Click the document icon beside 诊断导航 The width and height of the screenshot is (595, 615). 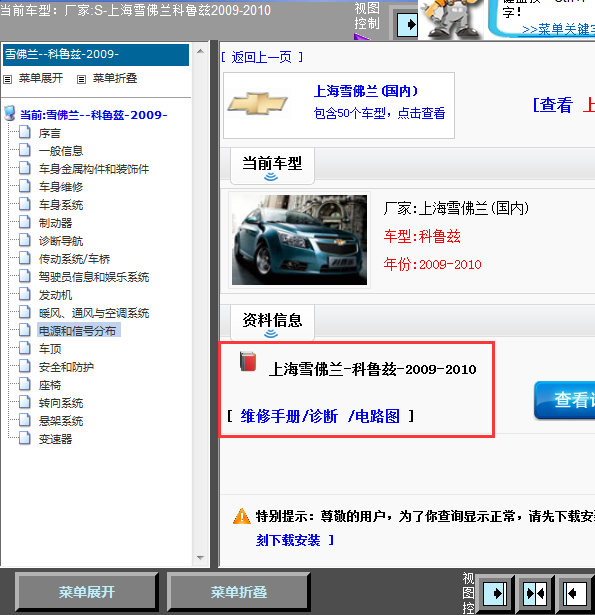[x=25, y=240]
